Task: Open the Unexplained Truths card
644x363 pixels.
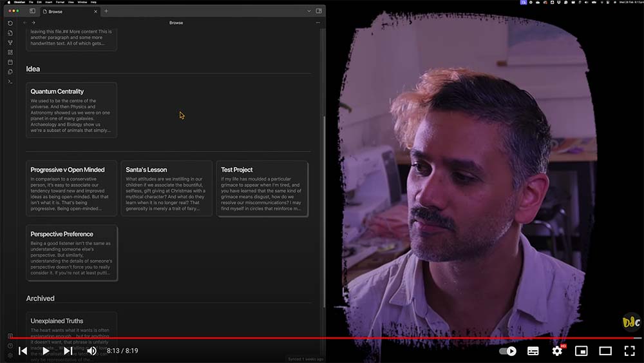Action: 71,337
